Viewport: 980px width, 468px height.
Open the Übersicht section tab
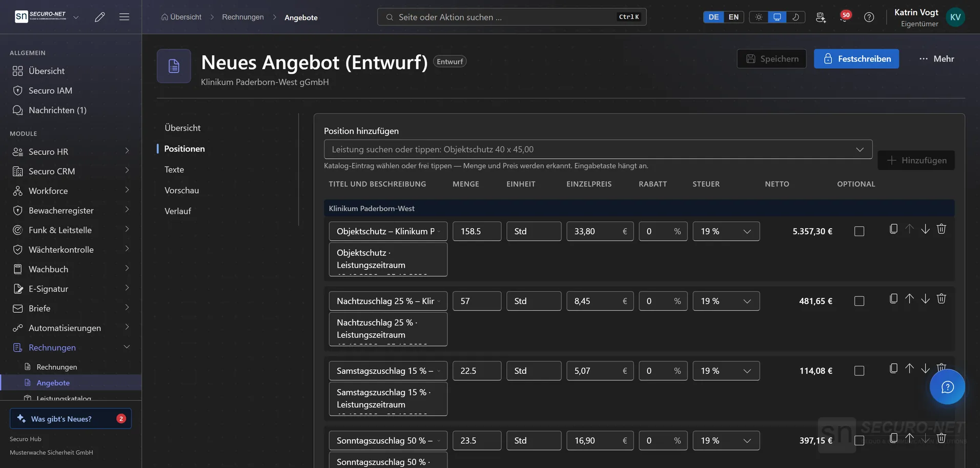pos(182,128)
